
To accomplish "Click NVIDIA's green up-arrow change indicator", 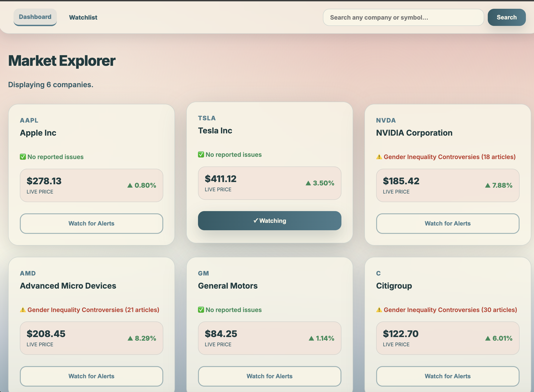I will [488, 185].
